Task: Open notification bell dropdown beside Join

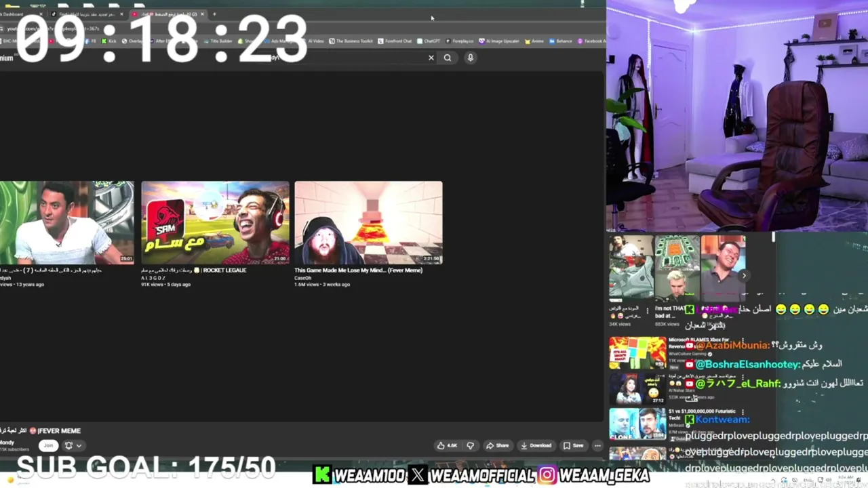Action: [73, 445]
